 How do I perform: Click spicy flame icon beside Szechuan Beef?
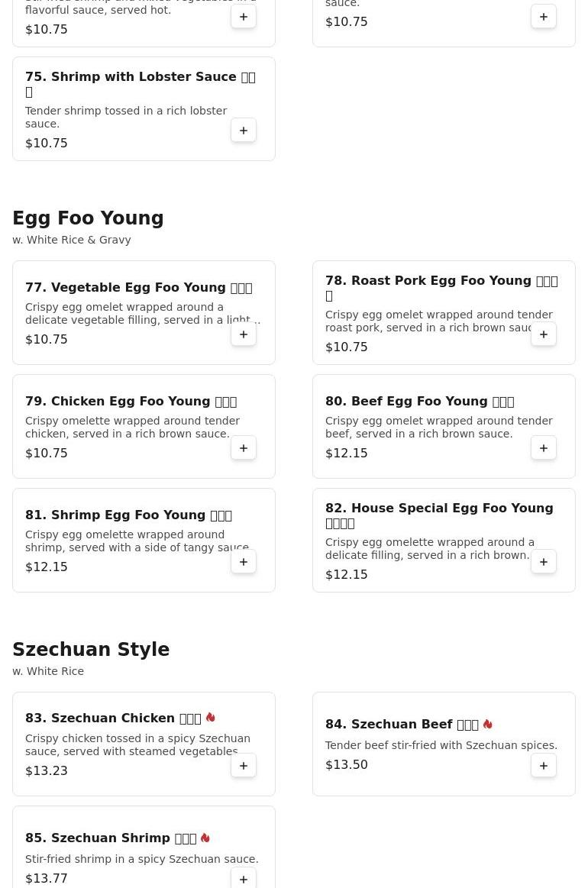click(487, 724)
